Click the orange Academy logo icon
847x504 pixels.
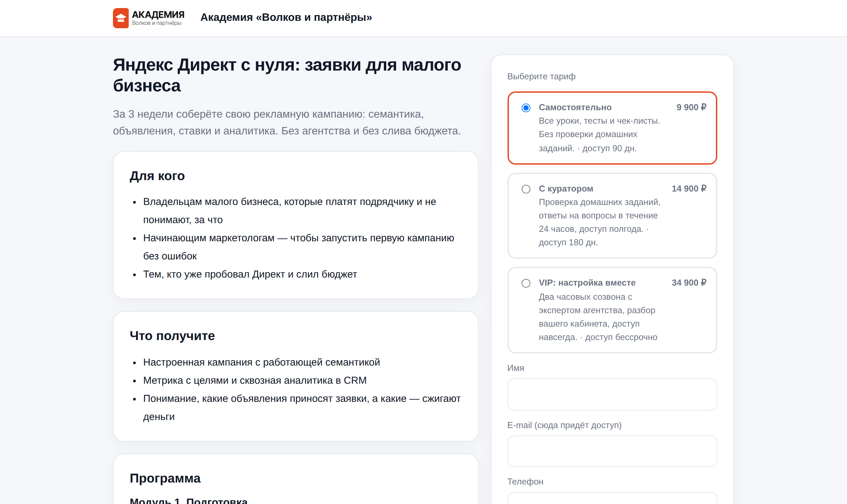(x=121, y=18)
